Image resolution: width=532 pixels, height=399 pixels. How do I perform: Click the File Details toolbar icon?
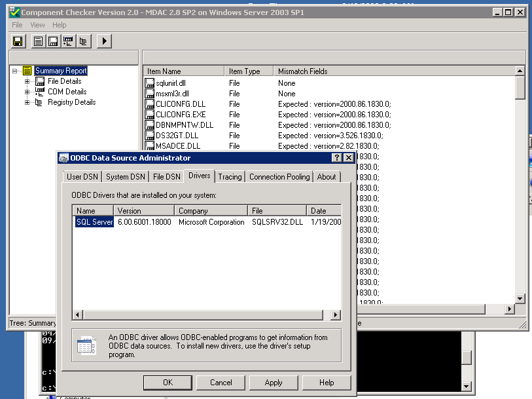click(x=53, y=41)
